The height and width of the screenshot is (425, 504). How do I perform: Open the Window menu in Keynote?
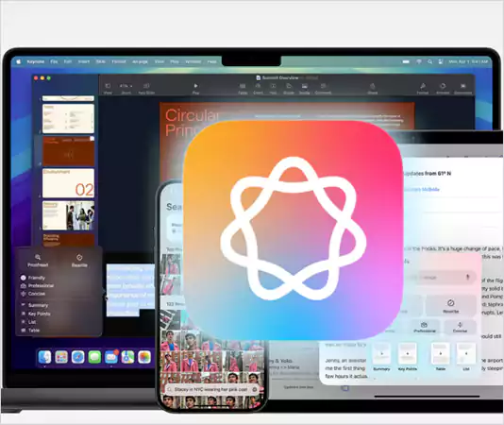point(193,61)
